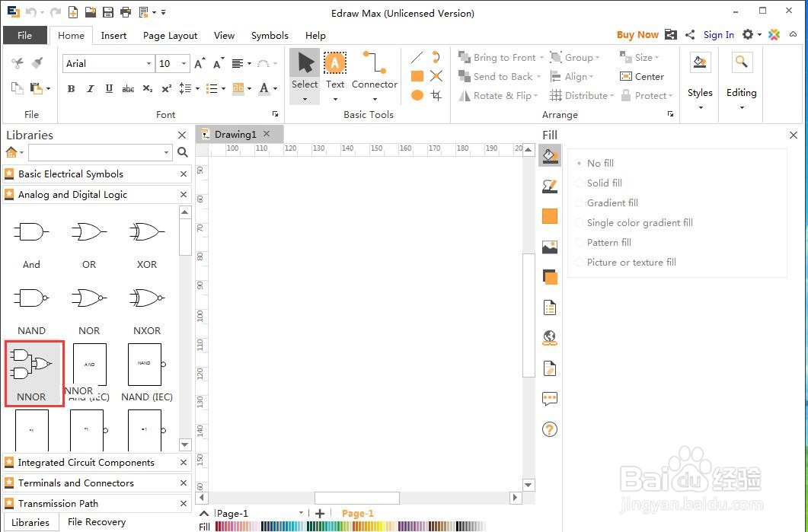This screenshot has height=532, width=808.
Task: Open Integrated Circuit Components library
Action: pyautogui.click(x=86, y=462)
